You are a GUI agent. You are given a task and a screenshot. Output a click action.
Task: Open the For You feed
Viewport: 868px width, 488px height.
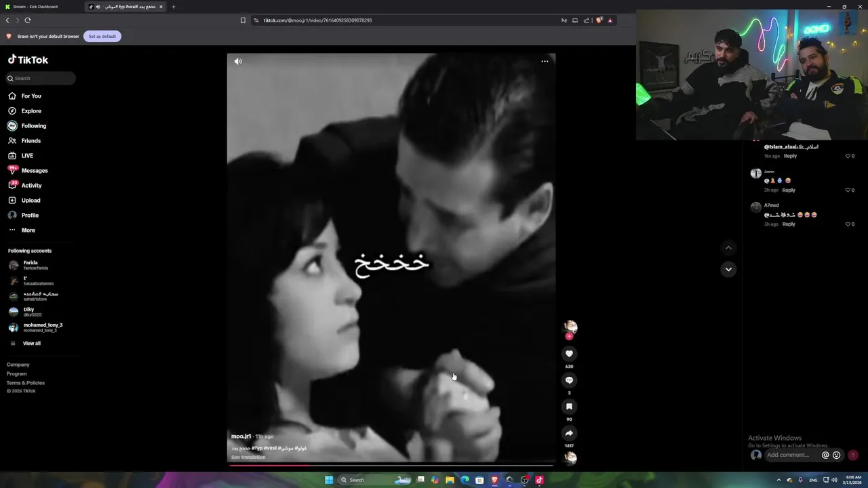24,96
